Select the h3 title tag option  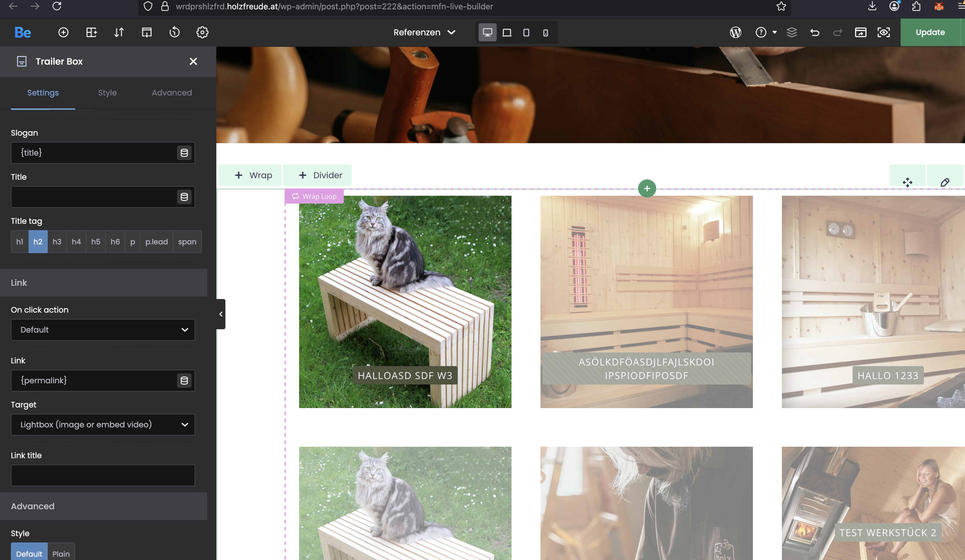(57, 242)
